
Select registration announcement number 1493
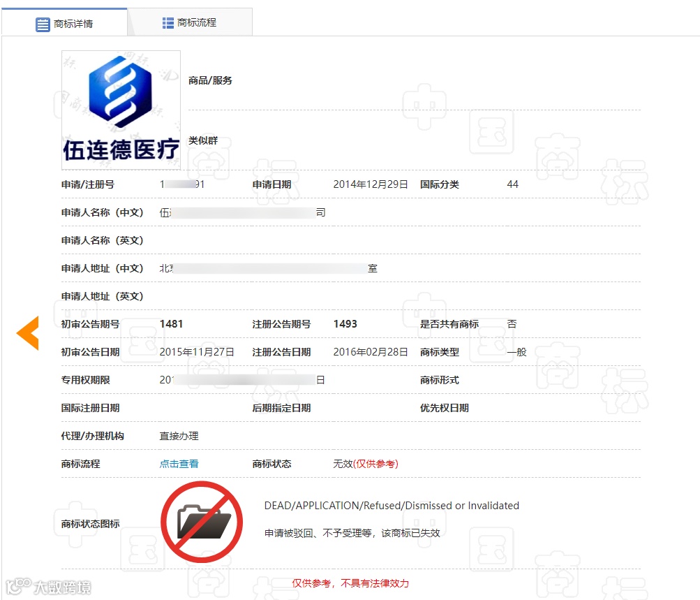(345, 324)
